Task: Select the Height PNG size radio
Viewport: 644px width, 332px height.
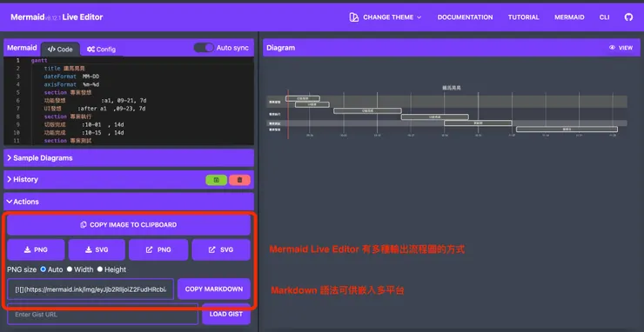Action: tap(100, 269)
